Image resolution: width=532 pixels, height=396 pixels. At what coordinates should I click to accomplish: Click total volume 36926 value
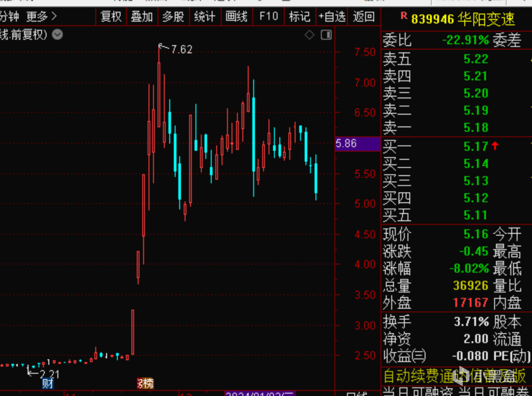(x=470, y=285)
